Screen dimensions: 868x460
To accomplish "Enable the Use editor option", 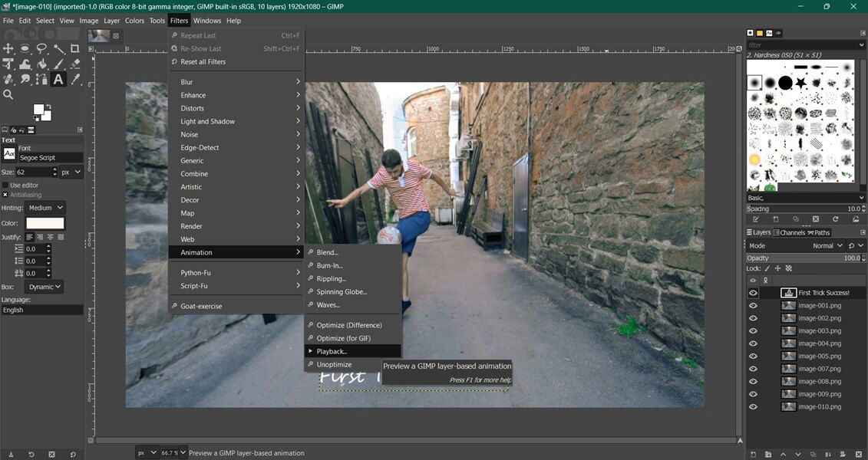I will [6, 185].
